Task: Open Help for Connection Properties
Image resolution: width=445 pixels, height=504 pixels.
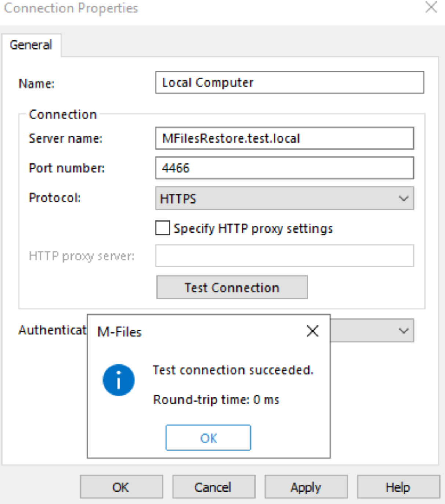Action: [x=398, y=487]
